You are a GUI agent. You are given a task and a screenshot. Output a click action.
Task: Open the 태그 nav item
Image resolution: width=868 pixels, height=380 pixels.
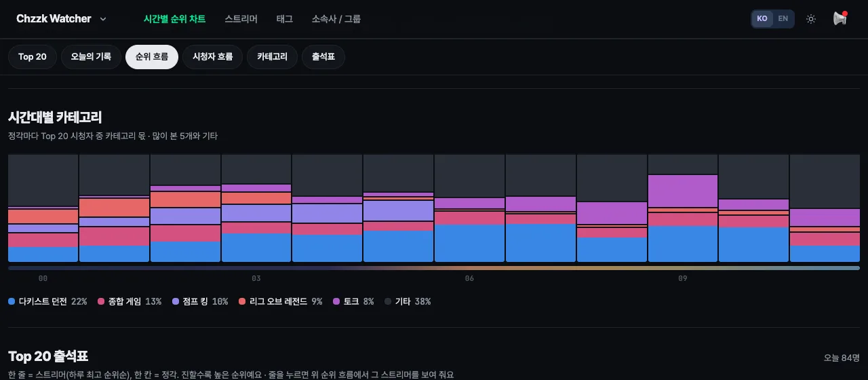(x=285, y=19)
